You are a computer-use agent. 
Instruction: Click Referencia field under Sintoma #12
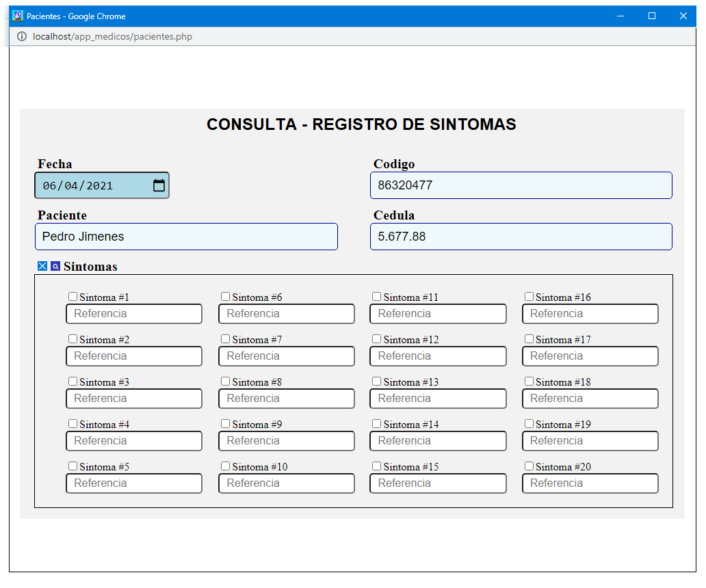pos(438,356)
